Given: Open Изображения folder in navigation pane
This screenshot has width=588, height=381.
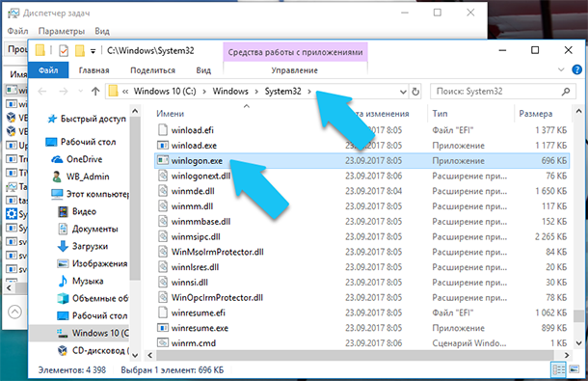Looking at the screenshot, I should coord(93,263).
